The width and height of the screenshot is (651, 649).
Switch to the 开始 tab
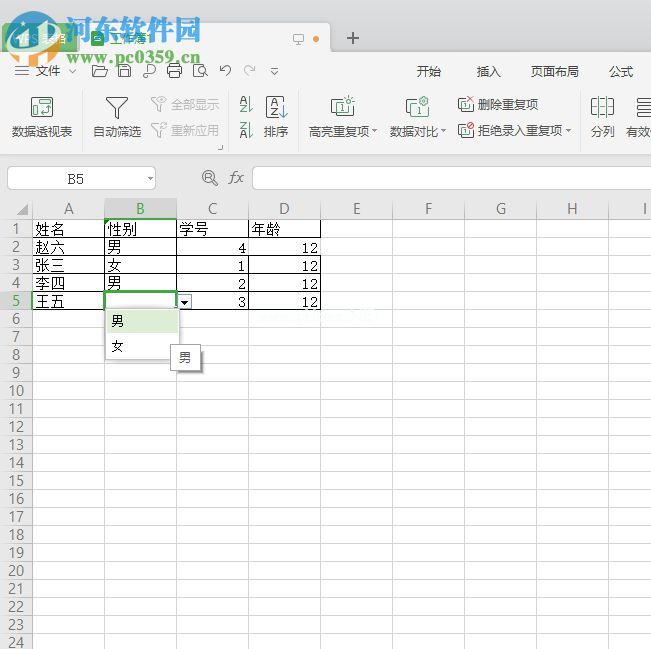428,71
